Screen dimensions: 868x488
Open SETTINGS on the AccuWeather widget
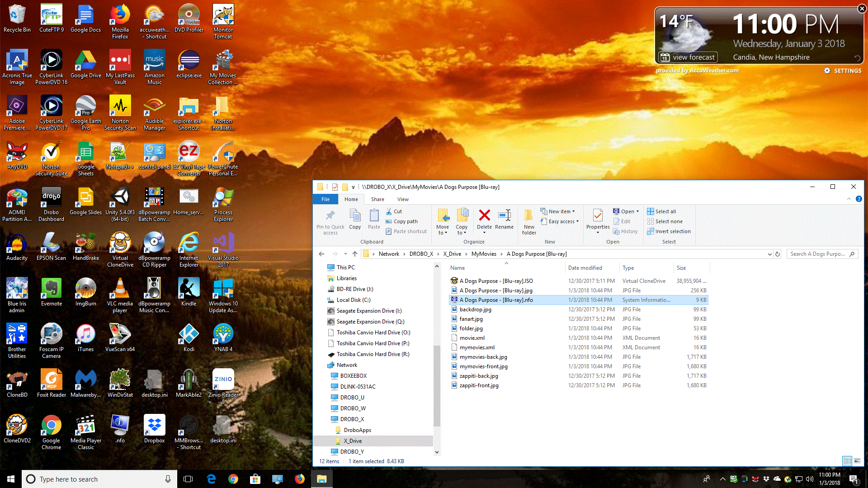point(842,70)
